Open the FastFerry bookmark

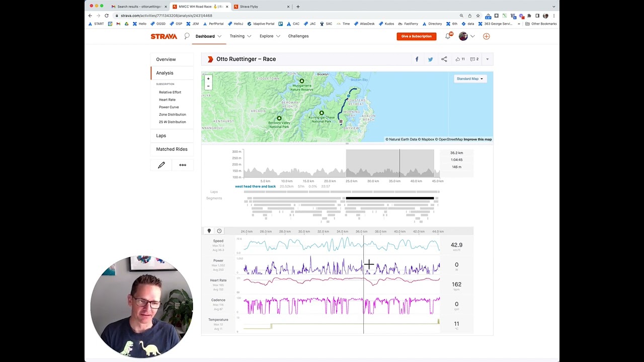coord(408,24)
